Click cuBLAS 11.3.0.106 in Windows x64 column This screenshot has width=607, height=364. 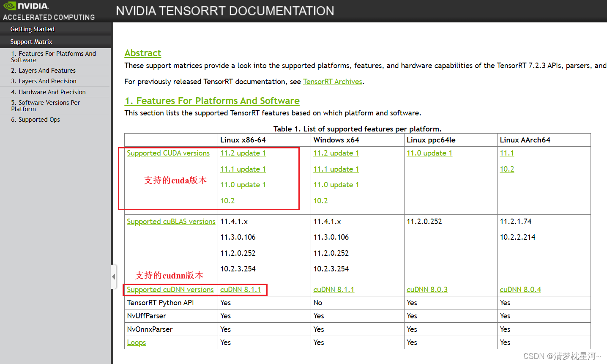(331, 237)
